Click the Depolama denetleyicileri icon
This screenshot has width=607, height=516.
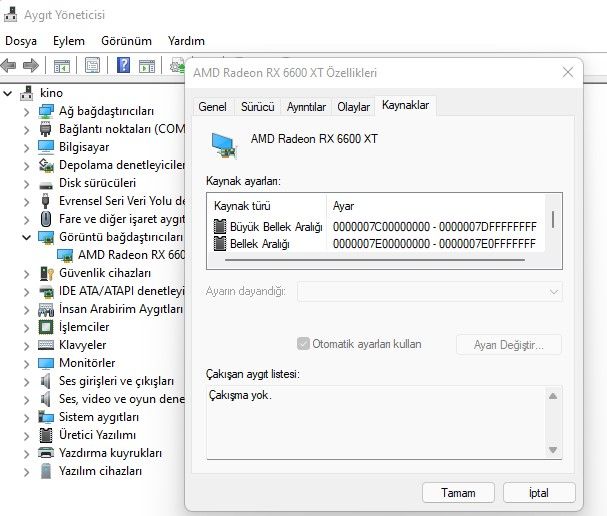pyautogui.click(x=46, y=165)
